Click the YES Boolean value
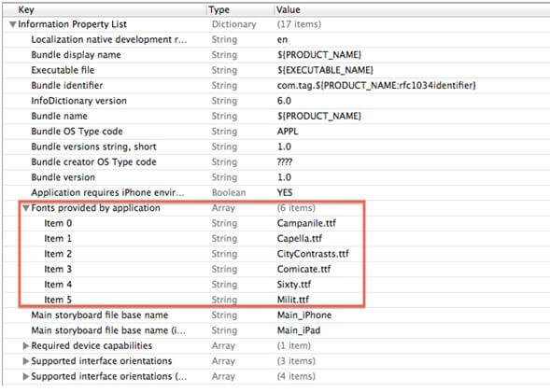 click(x=285, y=193)
